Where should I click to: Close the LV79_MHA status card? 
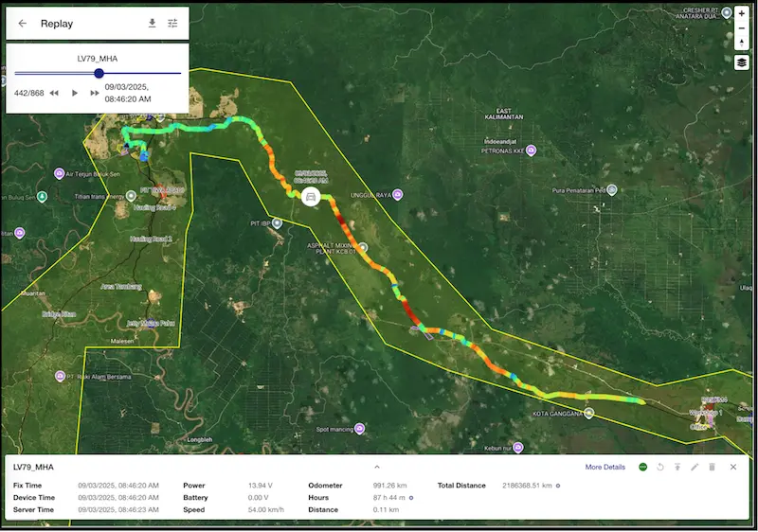point(733,467)
